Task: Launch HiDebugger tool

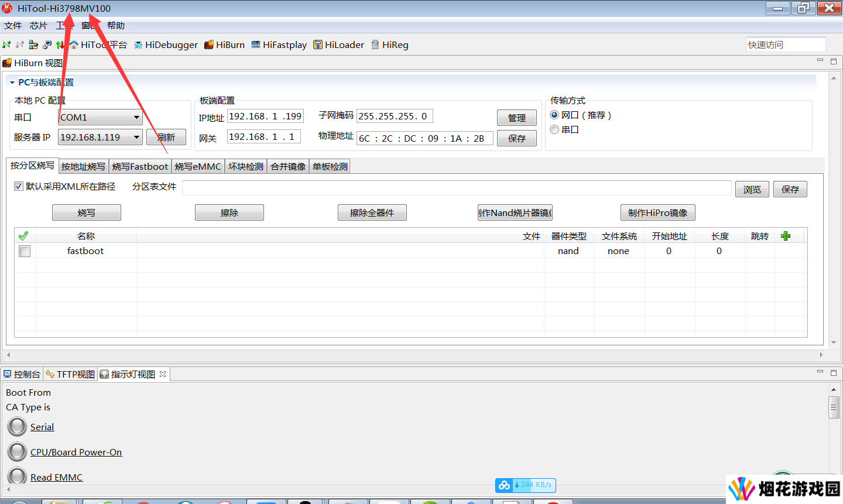Action: click(x=166, y=44)
